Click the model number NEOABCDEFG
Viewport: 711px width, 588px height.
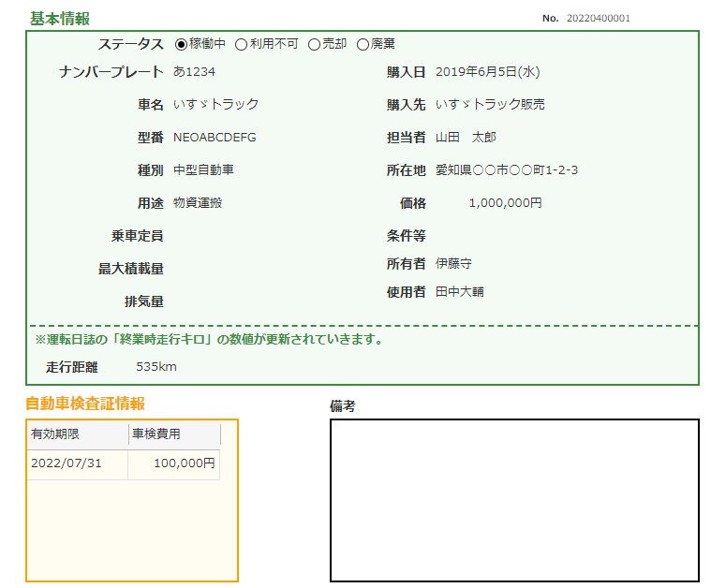(x=215, y=138)
